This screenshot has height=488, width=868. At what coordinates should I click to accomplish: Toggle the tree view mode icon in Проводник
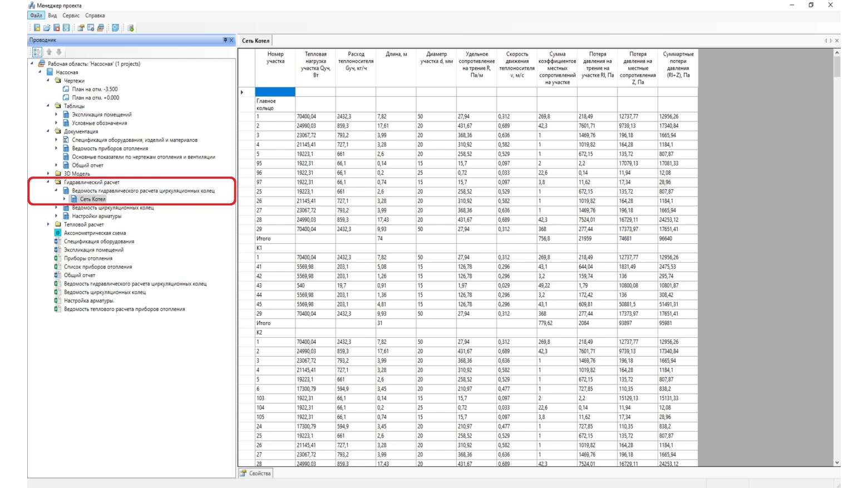coord(37,52)
